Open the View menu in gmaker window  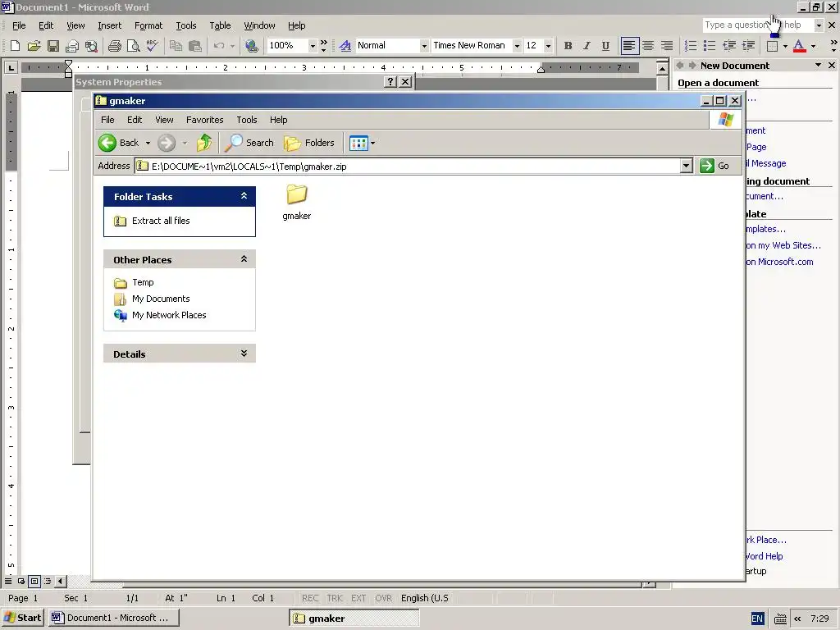click(x=164, y=120)
